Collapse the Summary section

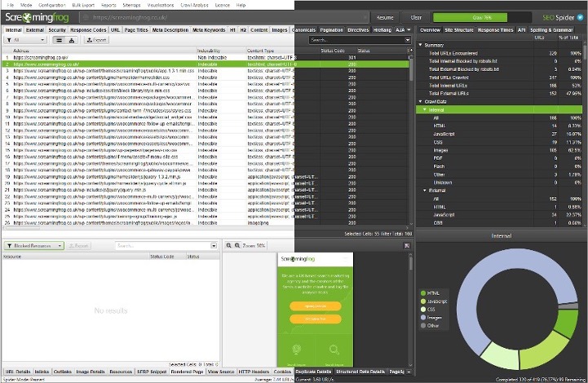click(421, 45)
